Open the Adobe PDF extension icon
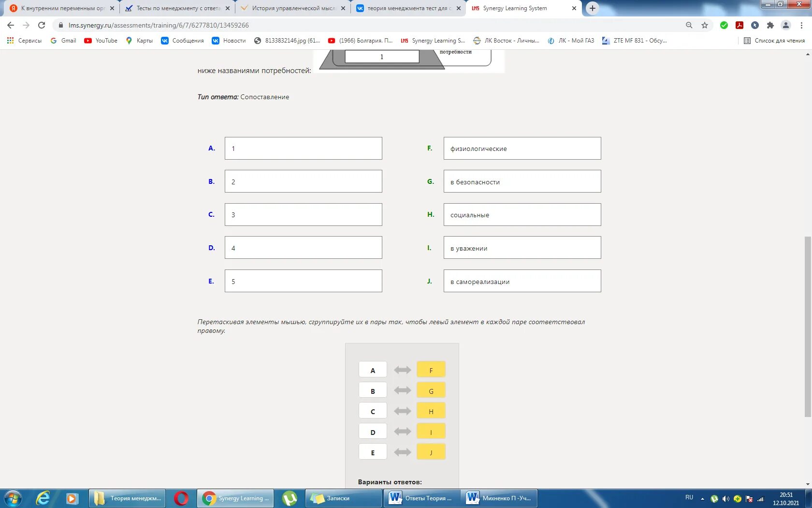812x508 pixels. click(x=739, y=25)
